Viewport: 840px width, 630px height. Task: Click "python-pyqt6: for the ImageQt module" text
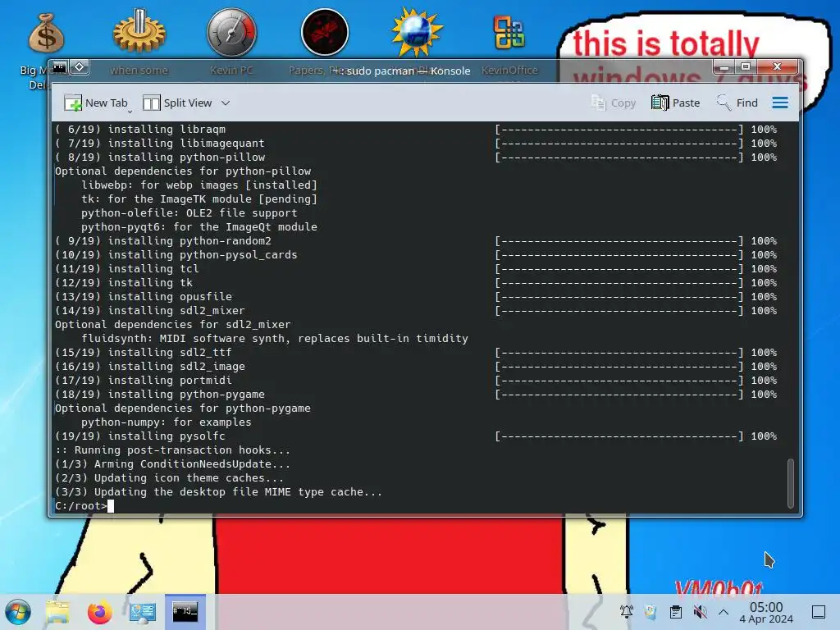(199, 226)
